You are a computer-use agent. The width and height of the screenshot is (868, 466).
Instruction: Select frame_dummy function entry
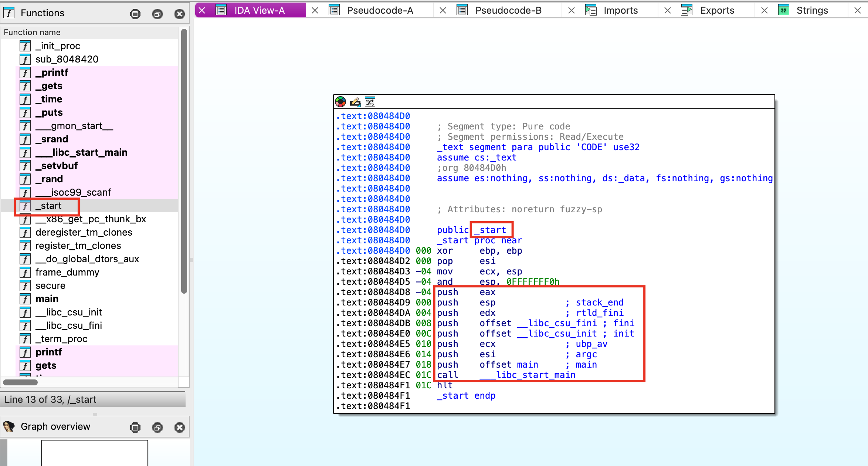(90, 272)
